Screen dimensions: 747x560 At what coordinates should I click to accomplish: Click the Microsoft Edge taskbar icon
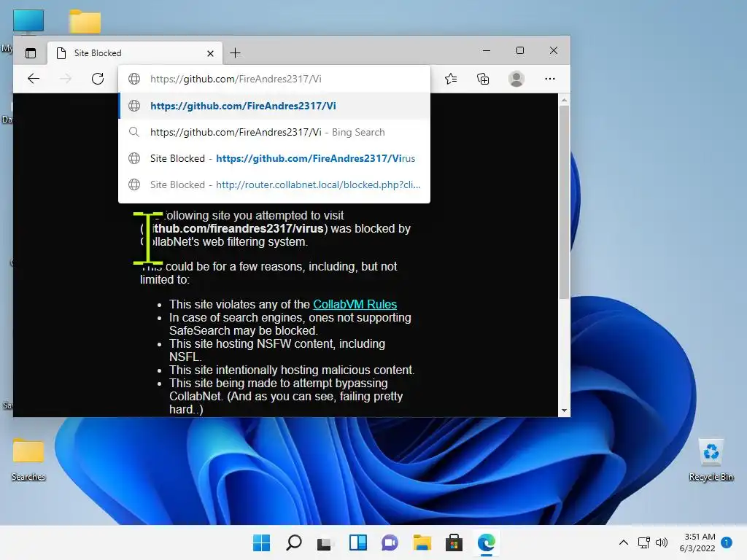[x=487, y=542]
